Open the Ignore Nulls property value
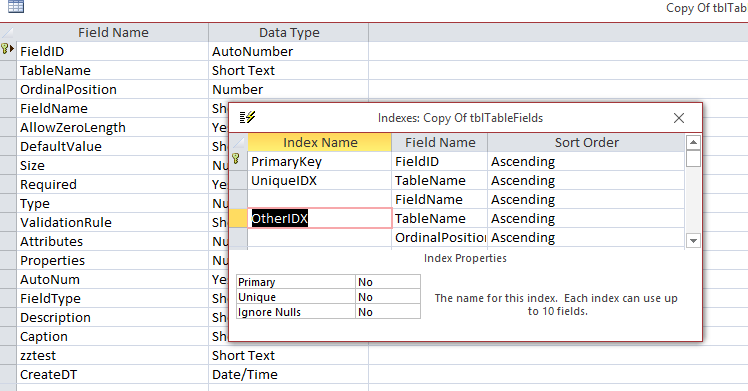The height and width of the screenshot is (391, 748). point(388,312)
